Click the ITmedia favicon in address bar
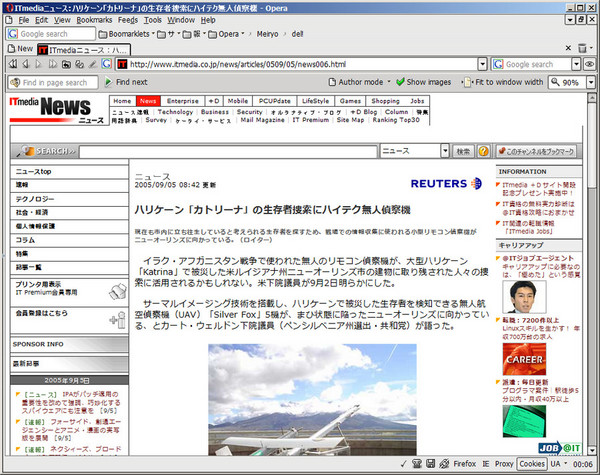Image resolution: width=600 pixels, height=475 pixels. 122,64
